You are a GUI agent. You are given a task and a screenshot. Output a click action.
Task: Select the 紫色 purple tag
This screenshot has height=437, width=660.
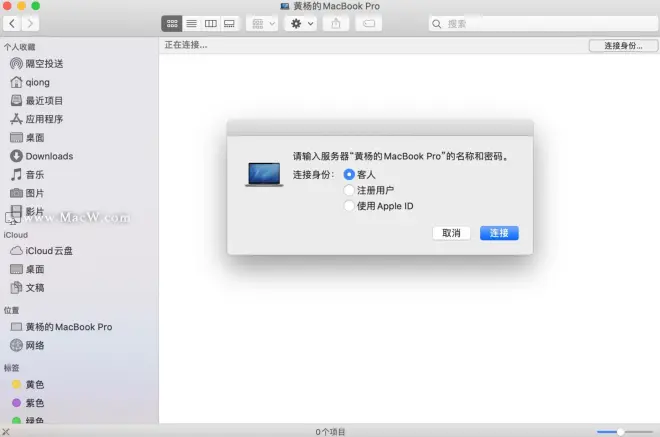pos(28,403)
